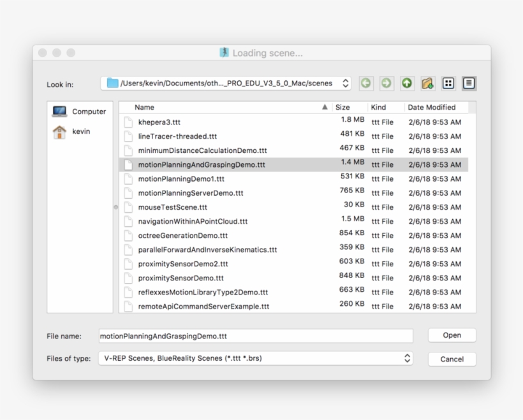Open the selected scene file
This screenshot has width=523, height=420.
tap(452, 335)
